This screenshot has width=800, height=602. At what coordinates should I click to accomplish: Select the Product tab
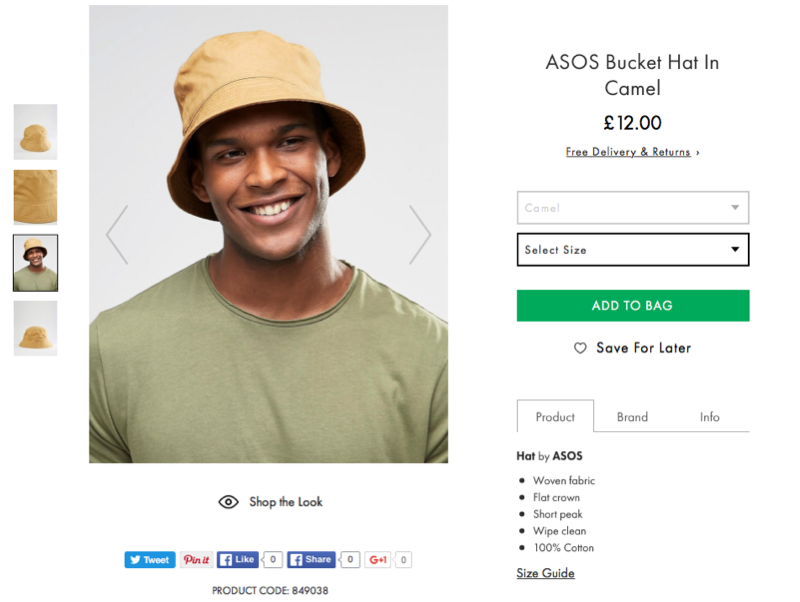pyautogui.click(x=555, y=417)
